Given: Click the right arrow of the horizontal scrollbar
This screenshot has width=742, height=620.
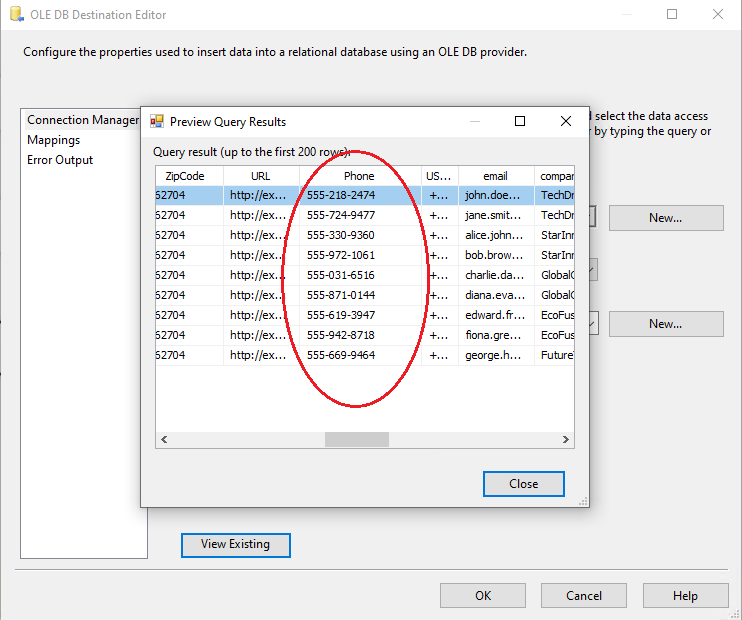Looking at the screenshot, I should 567,439.
